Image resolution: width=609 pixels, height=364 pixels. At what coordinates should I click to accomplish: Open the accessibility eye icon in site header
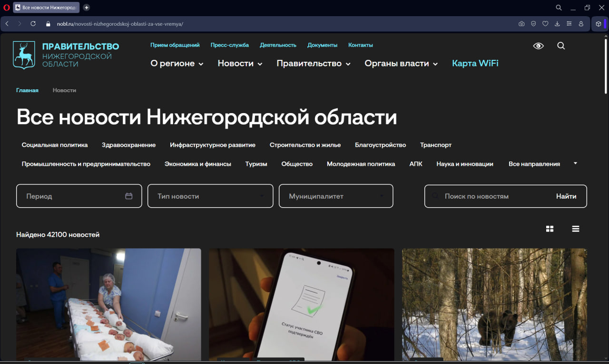(x=538, y=45)
